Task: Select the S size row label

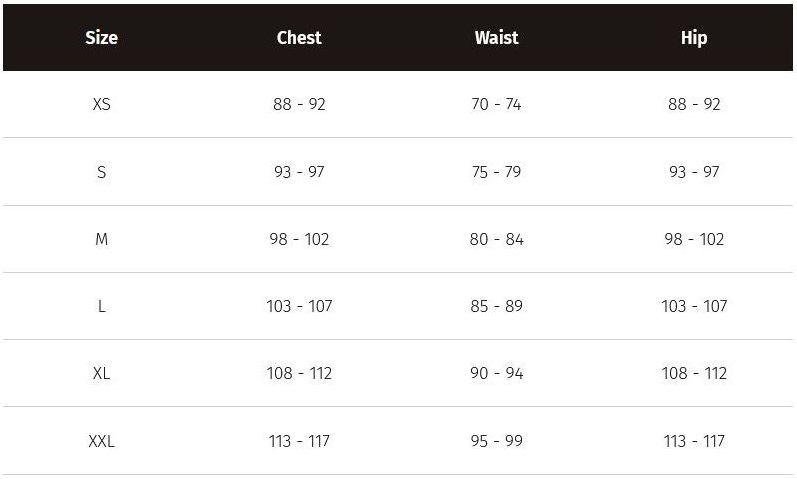Action: coord(102,172)
